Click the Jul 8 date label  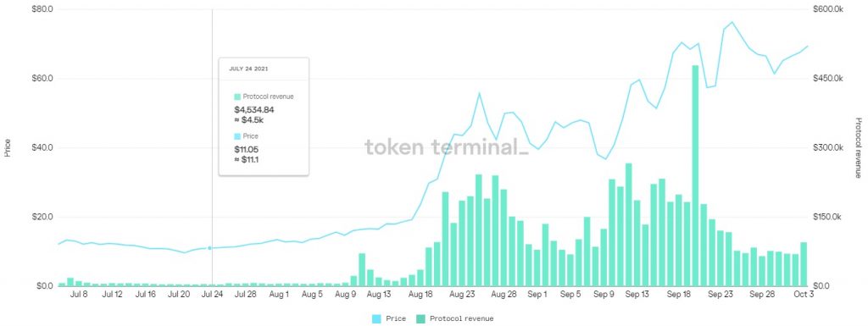[79, 295]
